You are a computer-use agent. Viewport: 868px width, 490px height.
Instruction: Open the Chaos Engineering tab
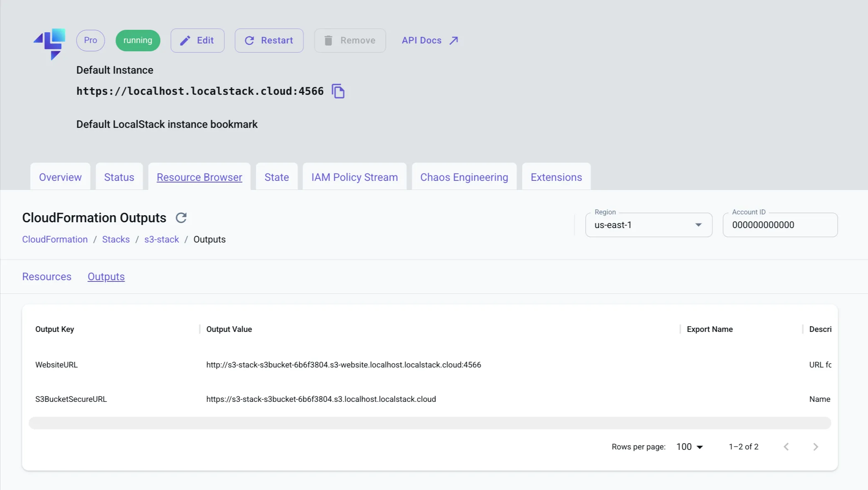(464, 177)
